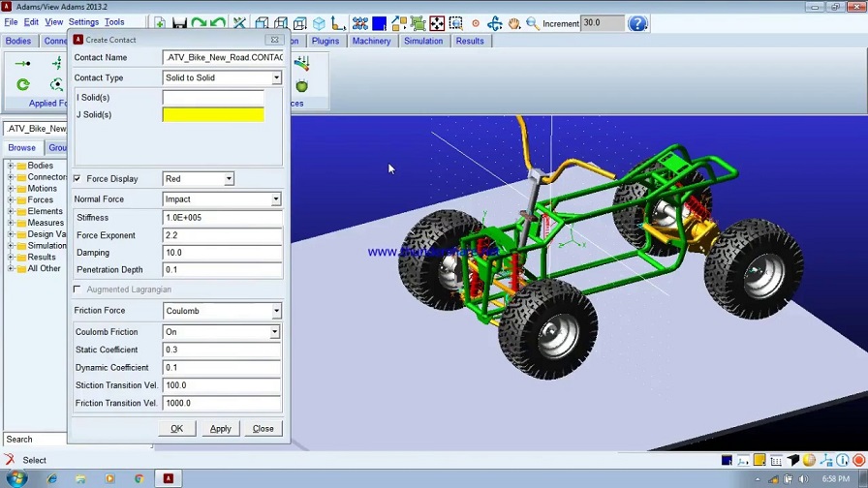The height and width of the screenshot is (488, 868).
Task: Click the single-component force arrow icon
Action: pos(22,64)
